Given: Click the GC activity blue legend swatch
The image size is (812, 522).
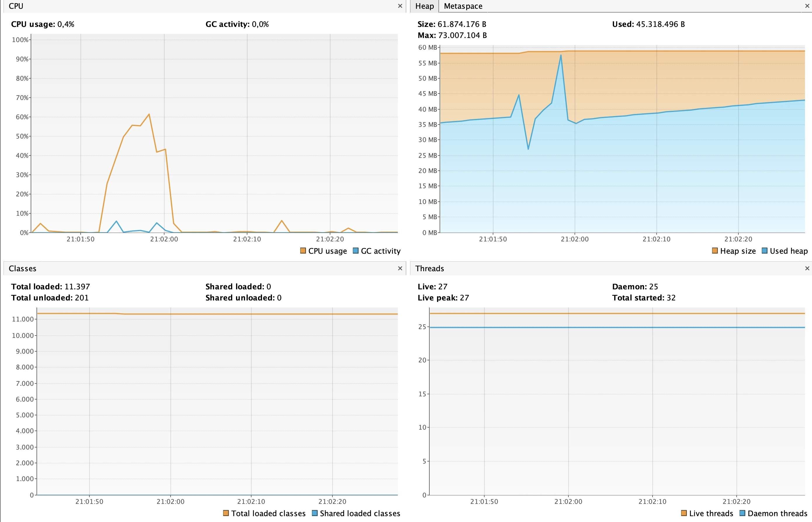Looking at the screenshot, I should coord(356,251).
